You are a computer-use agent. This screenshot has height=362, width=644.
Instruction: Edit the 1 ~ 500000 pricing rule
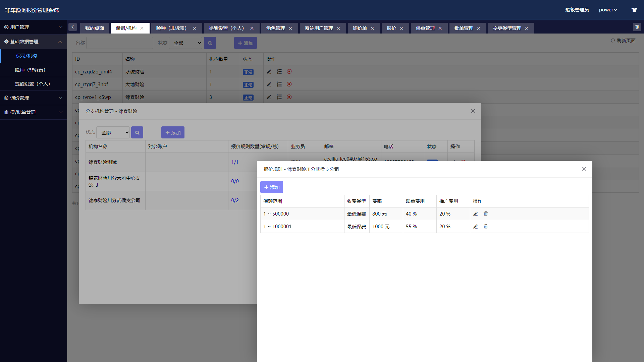[475, 214]
